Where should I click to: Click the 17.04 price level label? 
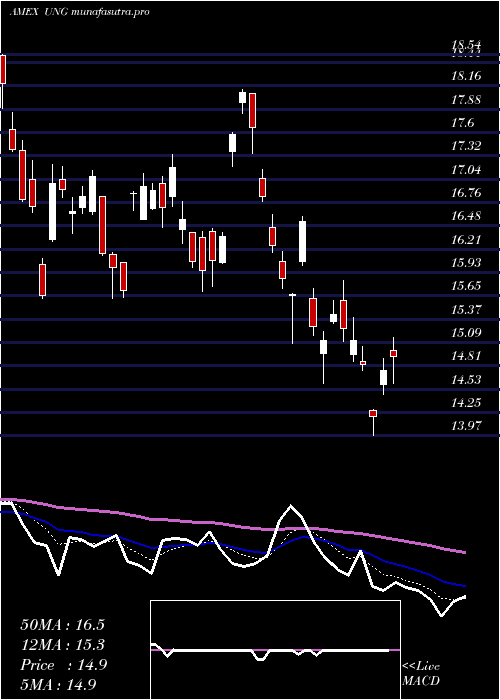466,170
